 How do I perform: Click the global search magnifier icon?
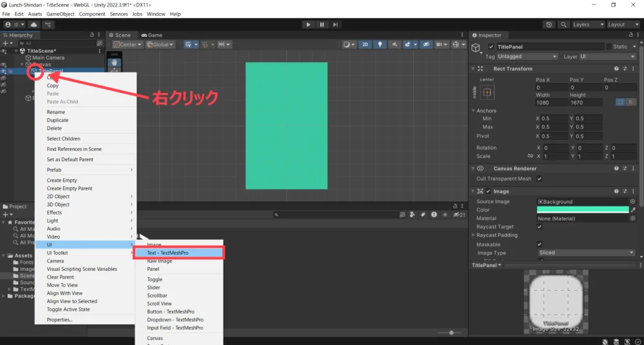coord(564,25)
